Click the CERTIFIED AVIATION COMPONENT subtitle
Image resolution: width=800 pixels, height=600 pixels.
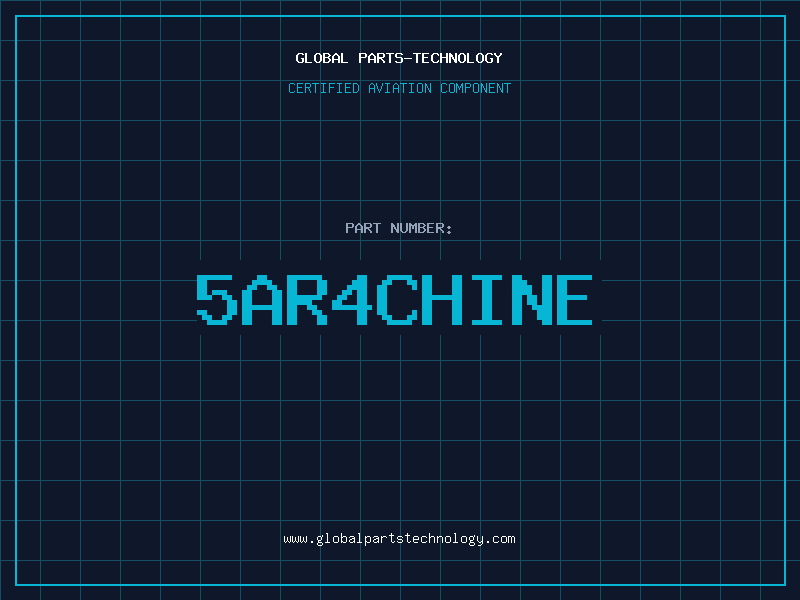pos(399,88)
